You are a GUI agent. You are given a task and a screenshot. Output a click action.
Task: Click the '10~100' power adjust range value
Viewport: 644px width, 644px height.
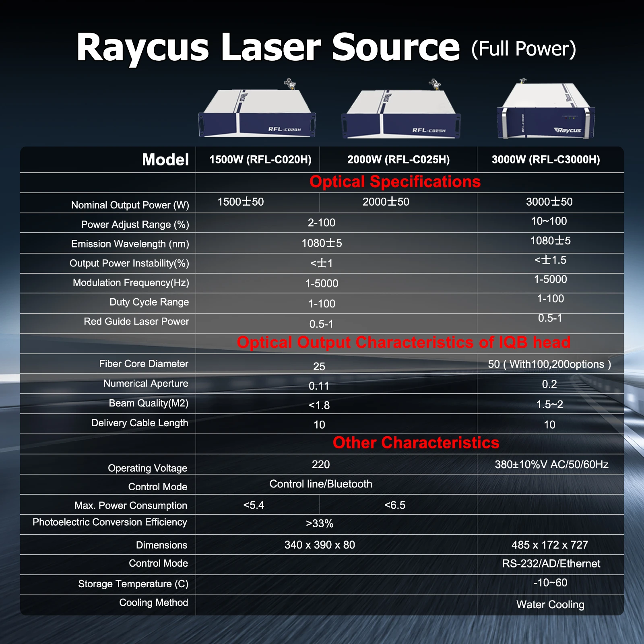[x=549, y=221]
